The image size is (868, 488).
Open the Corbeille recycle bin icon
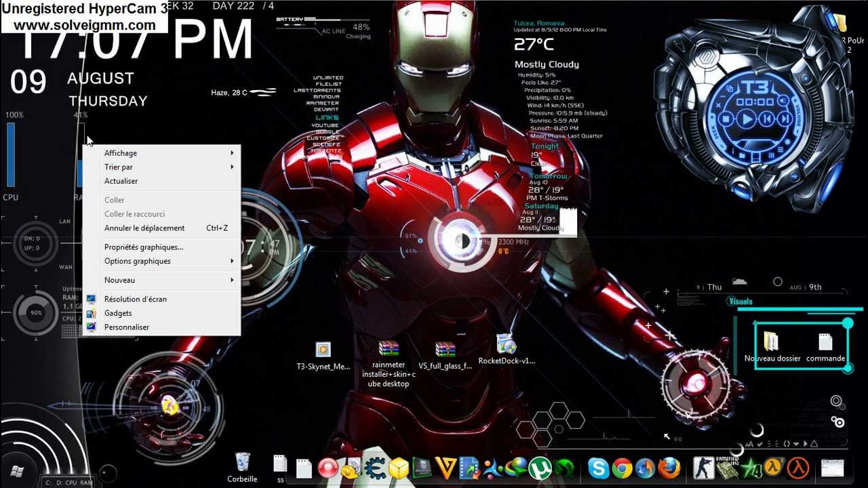coord(242,468)
